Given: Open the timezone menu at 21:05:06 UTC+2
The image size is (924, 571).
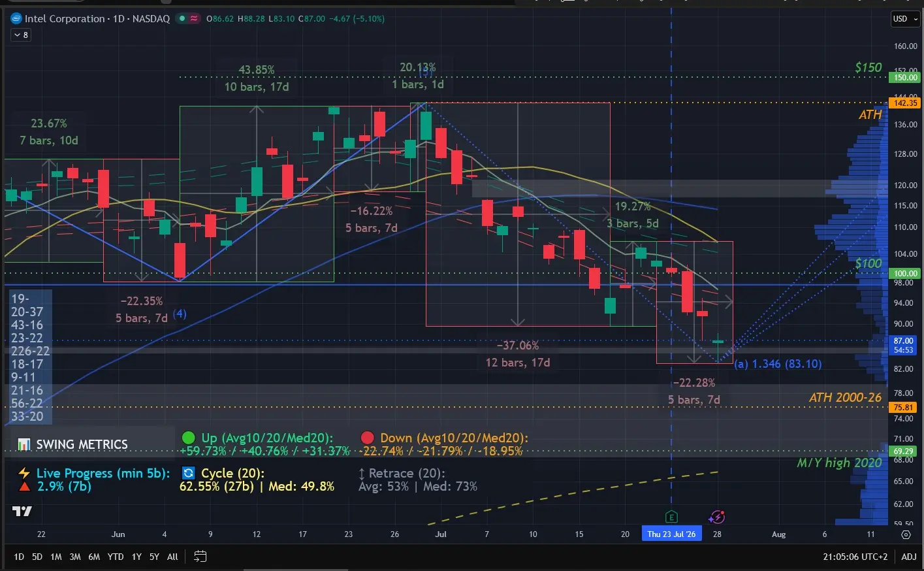Looking at the screenshot, I should (855, 557).
